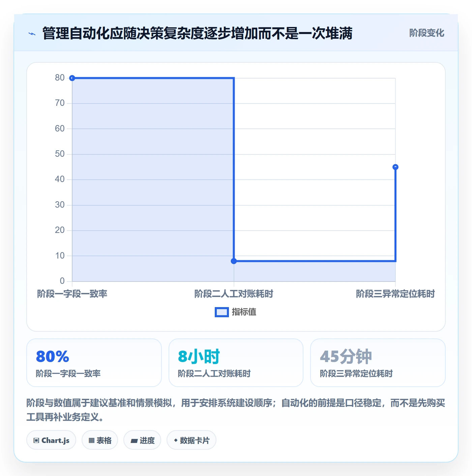Select the data point at value 45

click(x=395, y=167)
